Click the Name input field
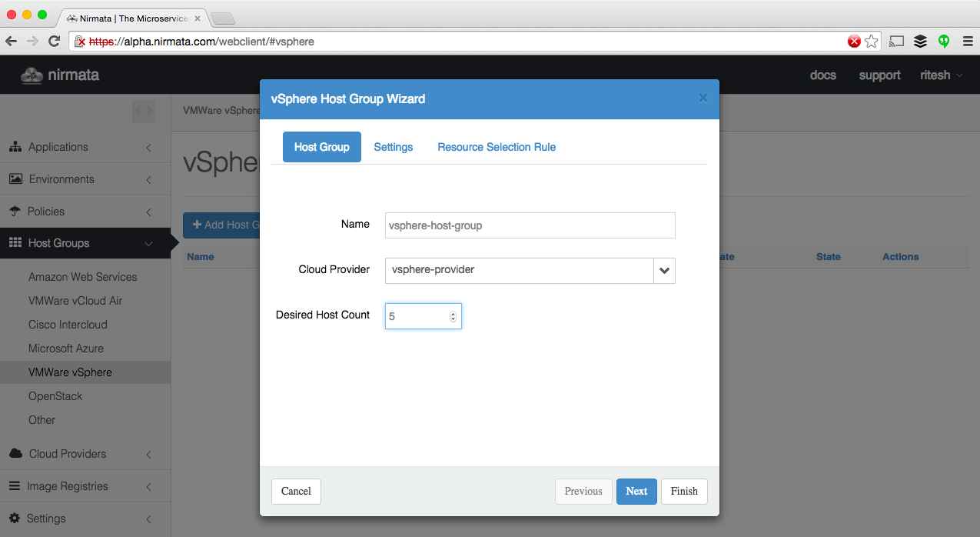The image size is (980, 537). point(530,225)
